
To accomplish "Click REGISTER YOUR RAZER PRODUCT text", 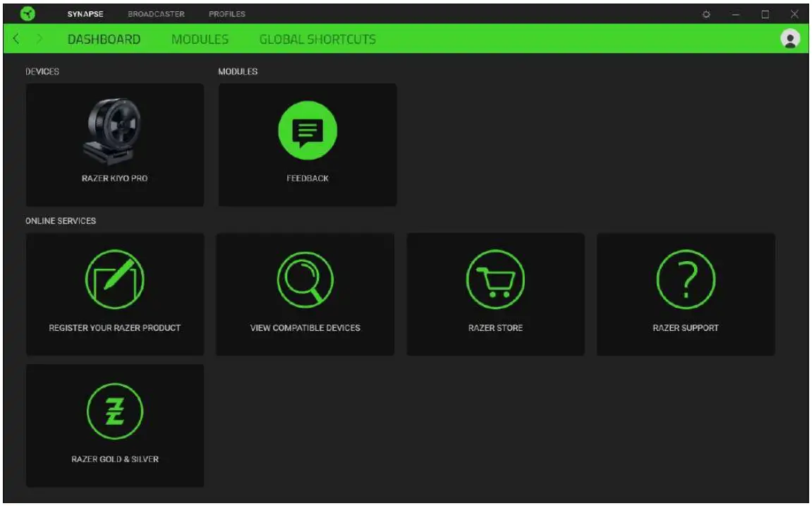I will click(x=114, y=328).
